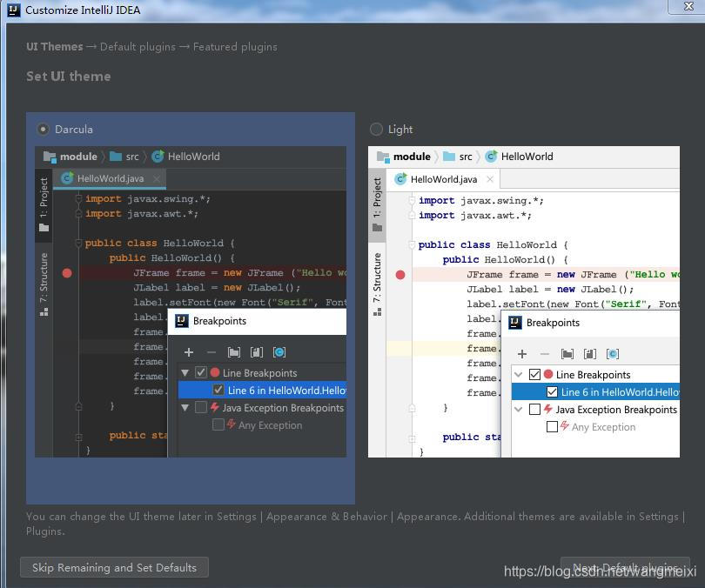Select the Darcula theme radio button
The width and height of the screenshot is (705, 588).
pyautogui.click(x=43, y=130)
